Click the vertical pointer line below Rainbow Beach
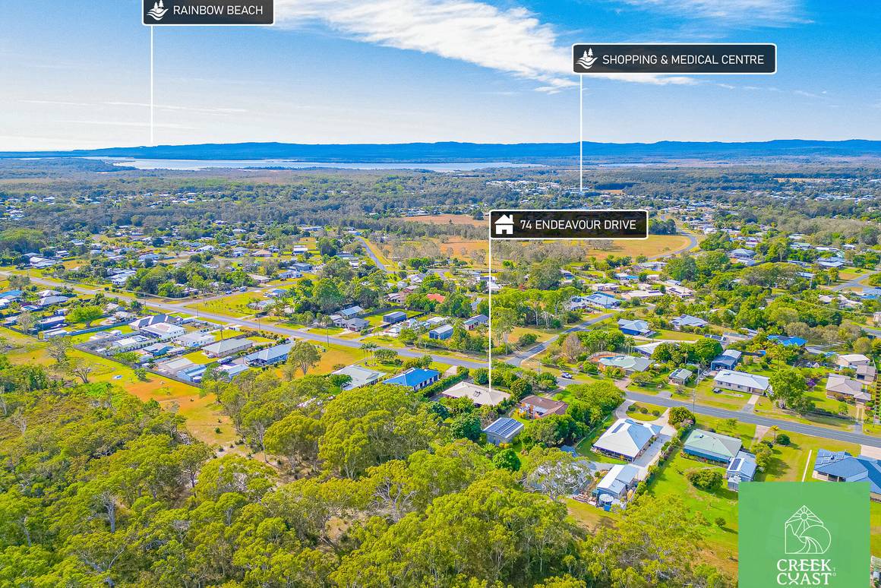The image size is (881, 588). point(151,84)
